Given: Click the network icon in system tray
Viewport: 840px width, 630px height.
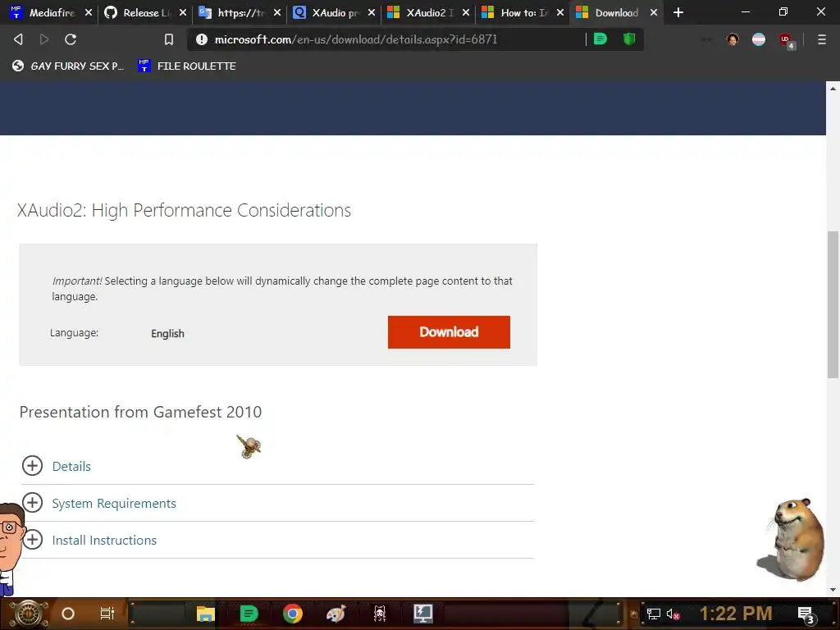Looking at the screenshot, I should 653,614.
